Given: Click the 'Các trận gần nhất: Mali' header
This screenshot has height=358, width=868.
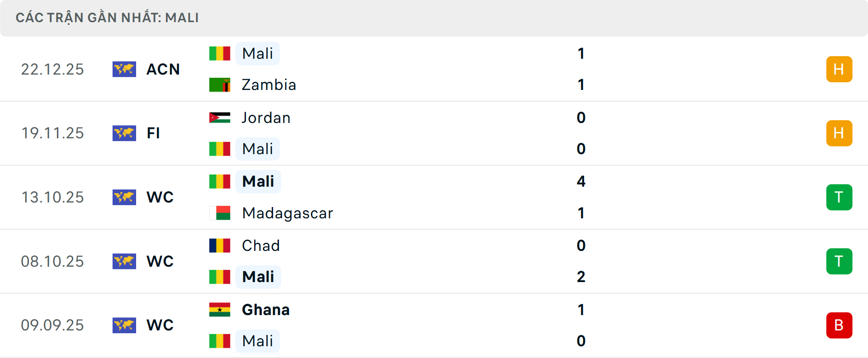Looking at the screenshot, I should [107, 18].
